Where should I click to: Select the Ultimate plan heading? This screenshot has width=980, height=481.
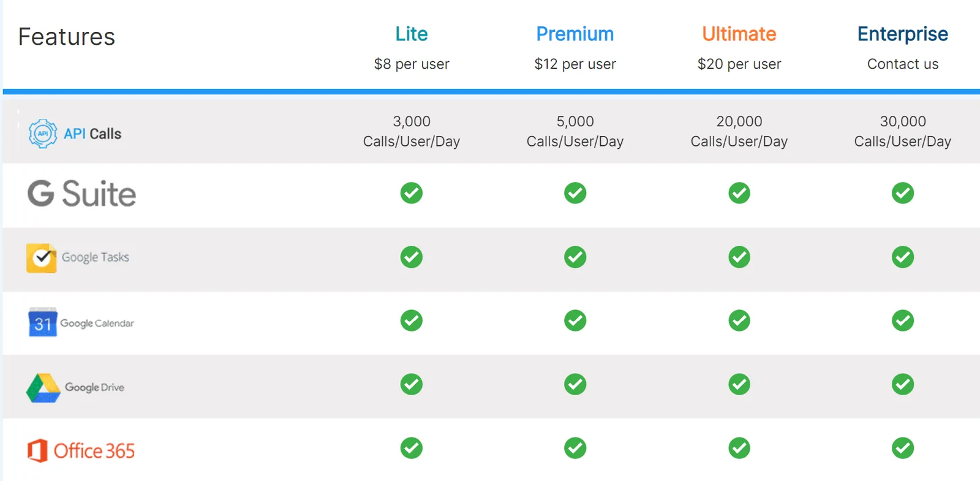739,34
